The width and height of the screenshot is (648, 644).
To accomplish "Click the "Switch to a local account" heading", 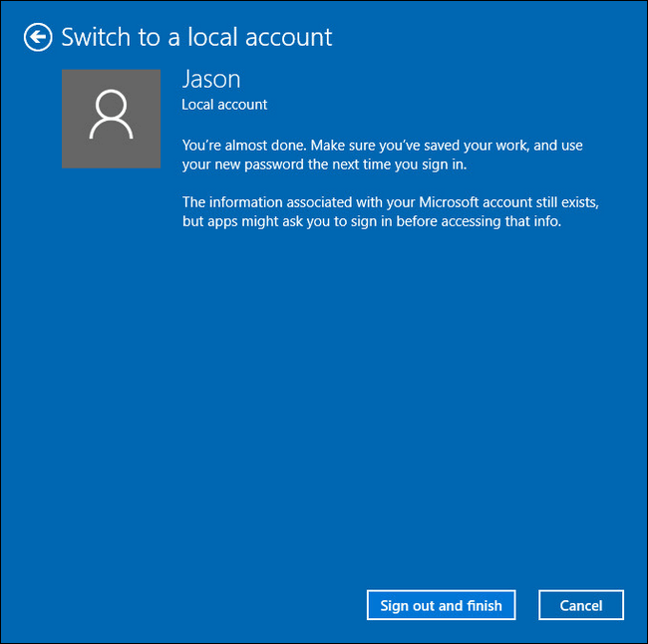I will point(196,38).
